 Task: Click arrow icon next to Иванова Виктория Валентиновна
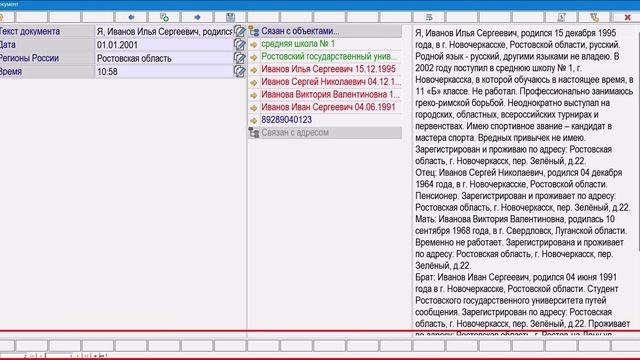click(x=254, y=95)
